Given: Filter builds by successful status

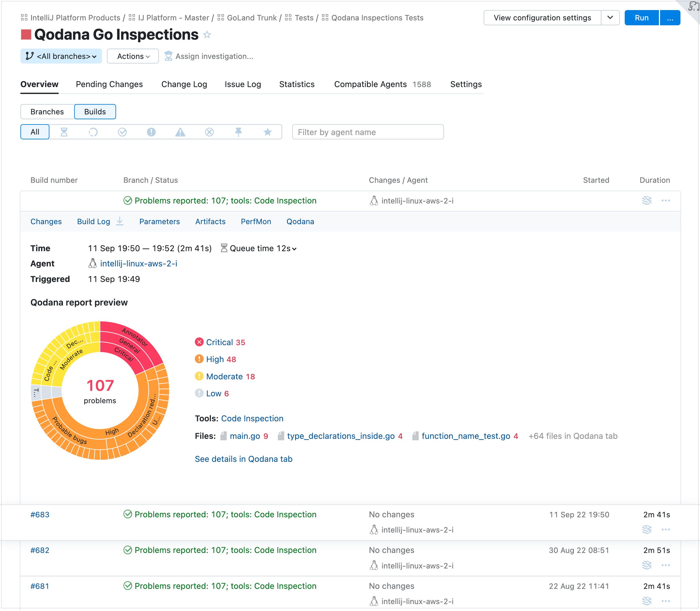Looking at the screenshot, I should click(x=122, y=132).
